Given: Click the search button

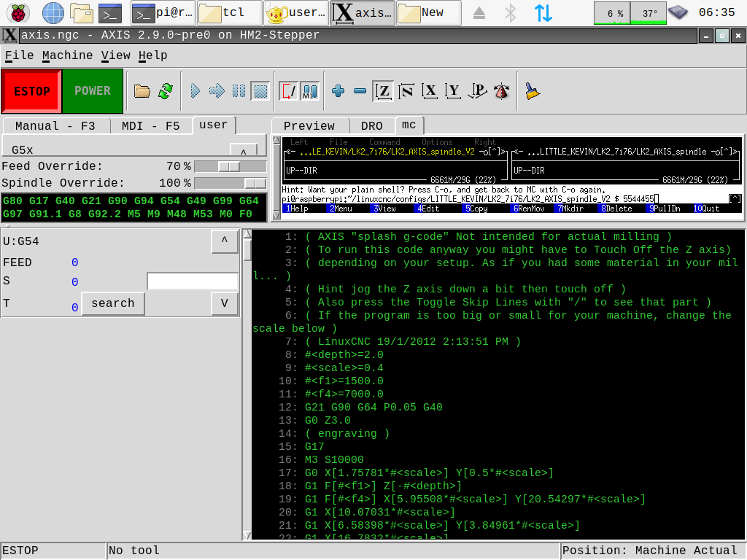Looking at the screenshot, I should click(113, 303).
